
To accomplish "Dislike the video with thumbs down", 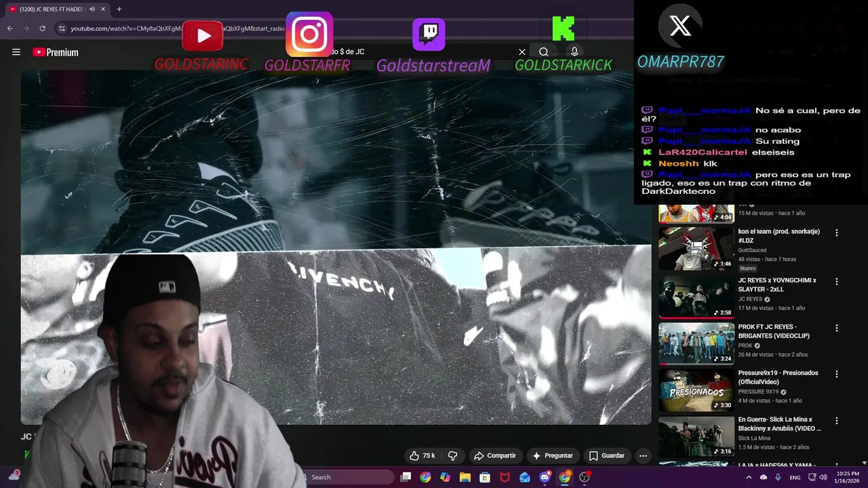I will click(453, 455).
